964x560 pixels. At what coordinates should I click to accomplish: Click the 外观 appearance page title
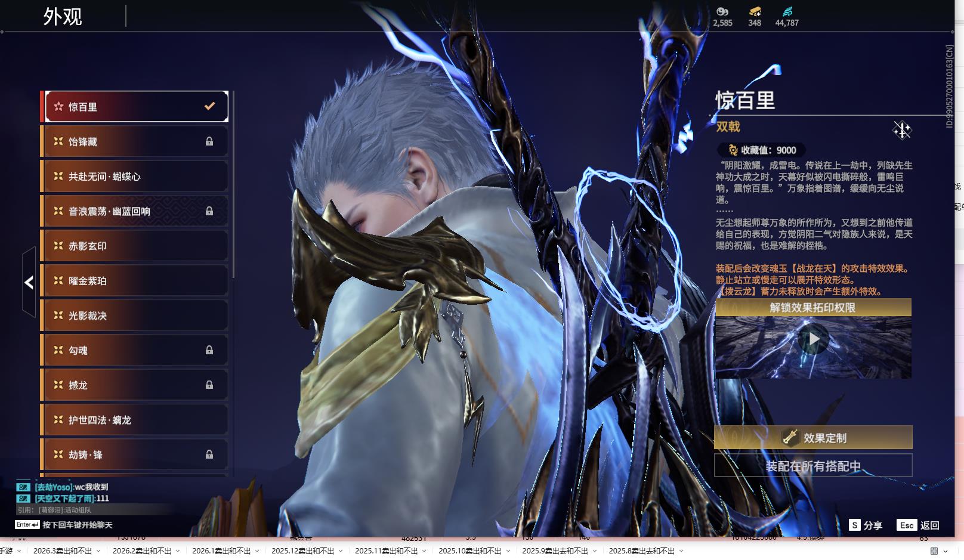(x=63, y=17)
